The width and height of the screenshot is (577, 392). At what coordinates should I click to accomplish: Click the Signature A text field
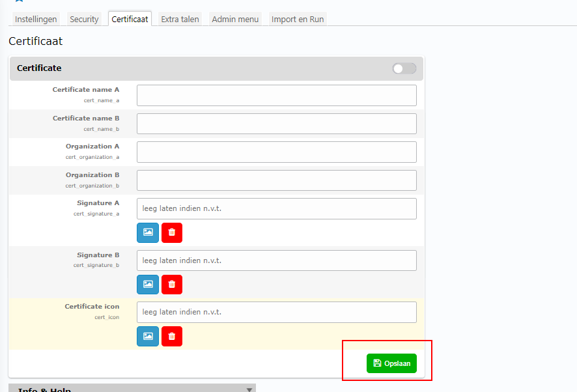click(x=276, y=209)
